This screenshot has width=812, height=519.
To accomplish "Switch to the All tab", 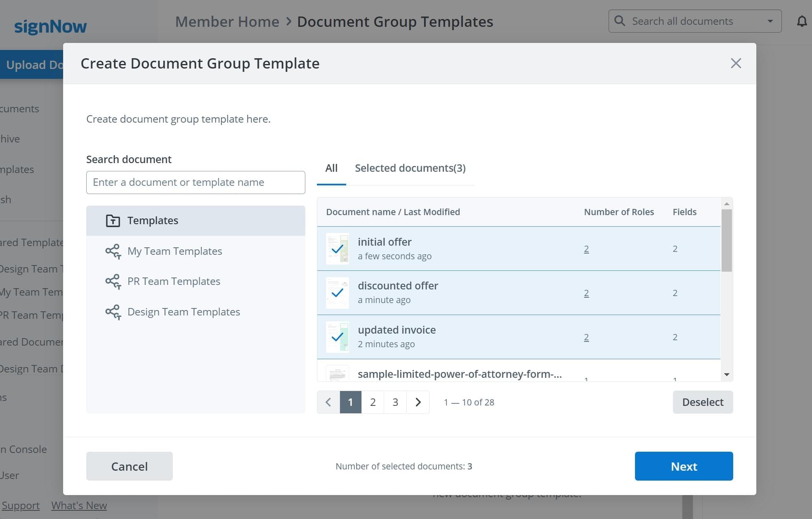I will (331, 168).
